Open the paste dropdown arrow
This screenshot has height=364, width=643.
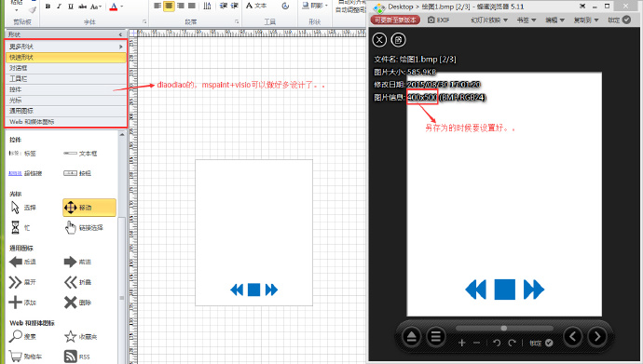[17, 10]
